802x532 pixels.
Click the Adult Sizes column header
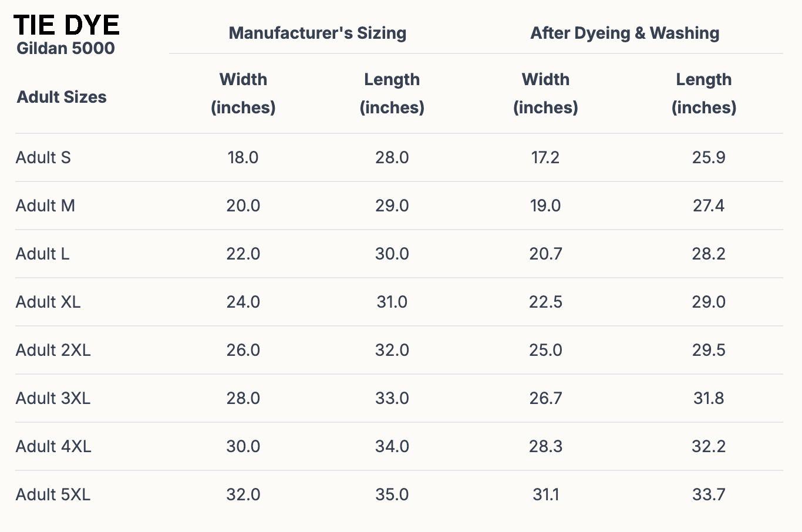click(62, 97)
